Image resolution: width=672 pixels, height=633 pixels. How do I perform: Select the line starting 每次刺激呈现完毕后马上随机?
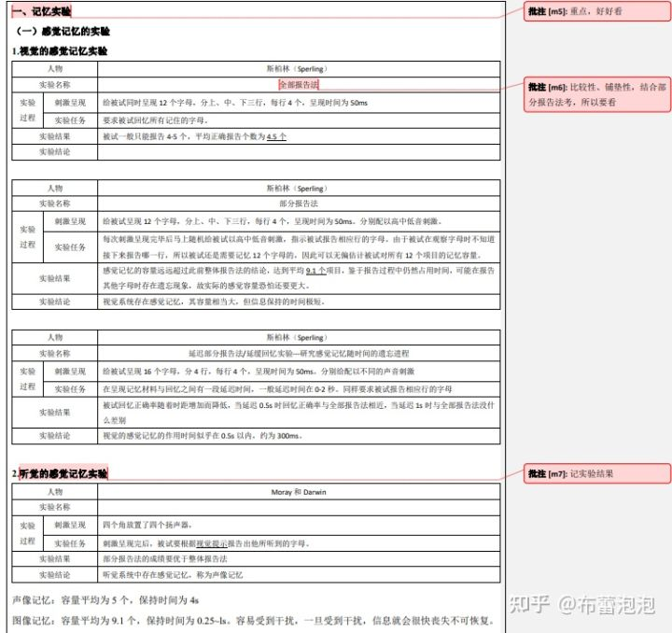pos(299,239)
